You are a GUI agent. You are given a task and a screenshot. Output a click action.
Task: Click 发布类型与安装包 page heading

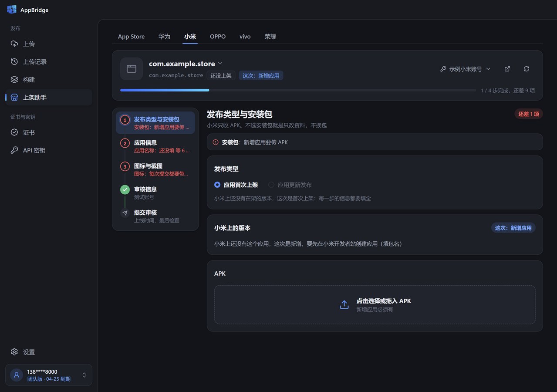click(240, 114)
